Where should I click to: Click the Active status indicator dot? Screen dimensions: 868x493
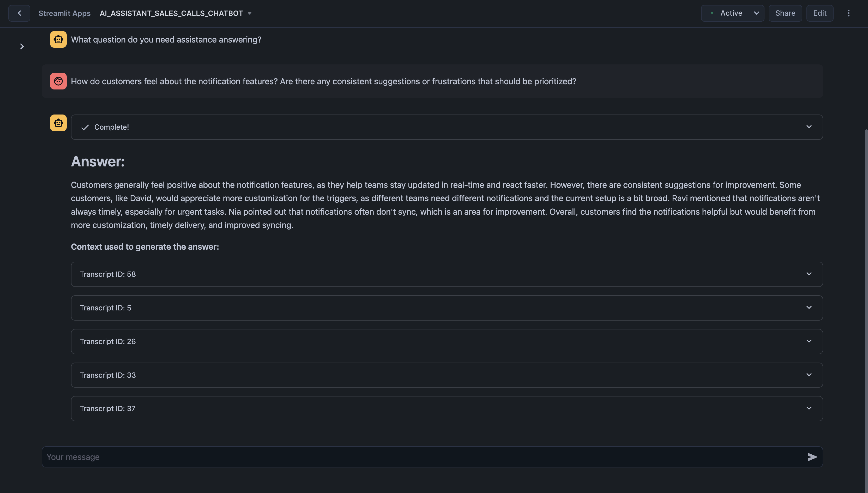[x=712, y=13]
